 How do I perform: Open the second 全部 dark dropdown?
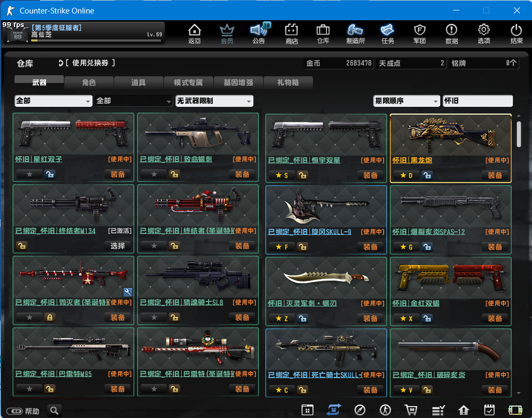tap(134, 101)
